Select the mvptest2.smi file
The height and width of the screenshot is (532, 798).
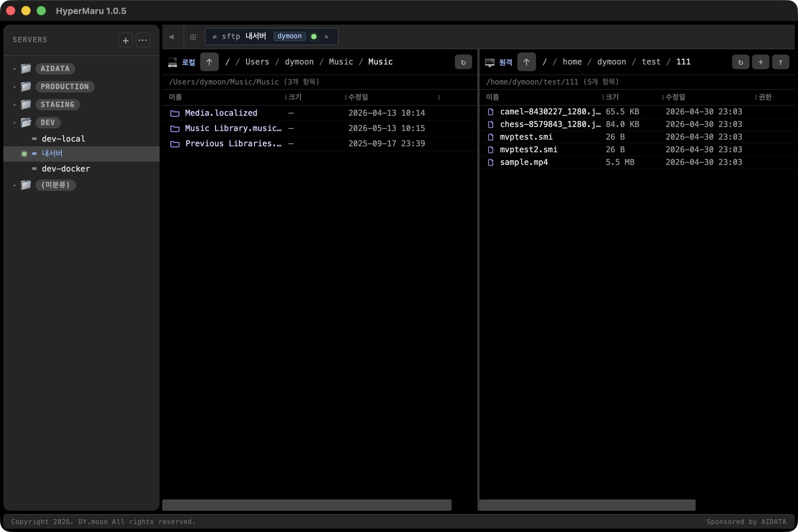point(637,149)
